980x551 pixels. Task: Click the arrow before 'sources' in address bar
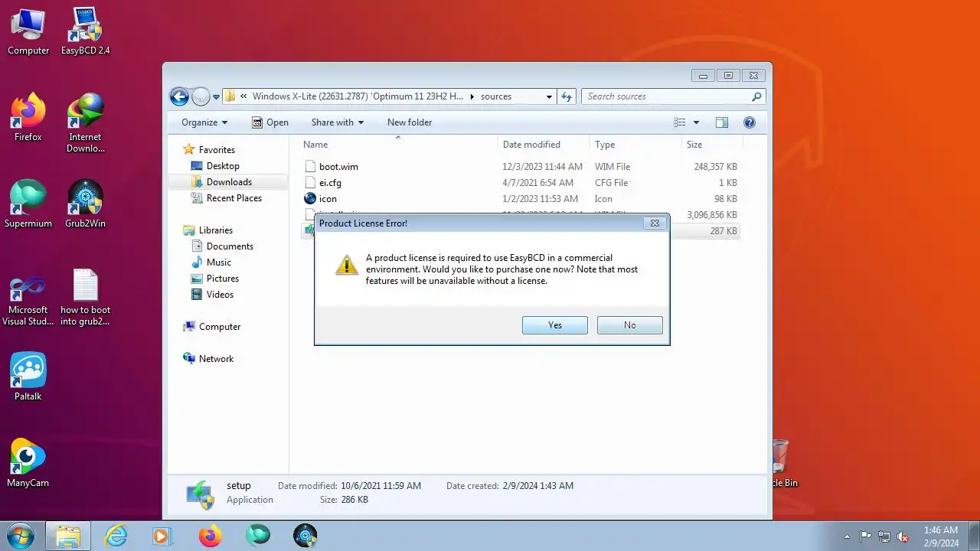pyautogui.click(x=472, y=96)
